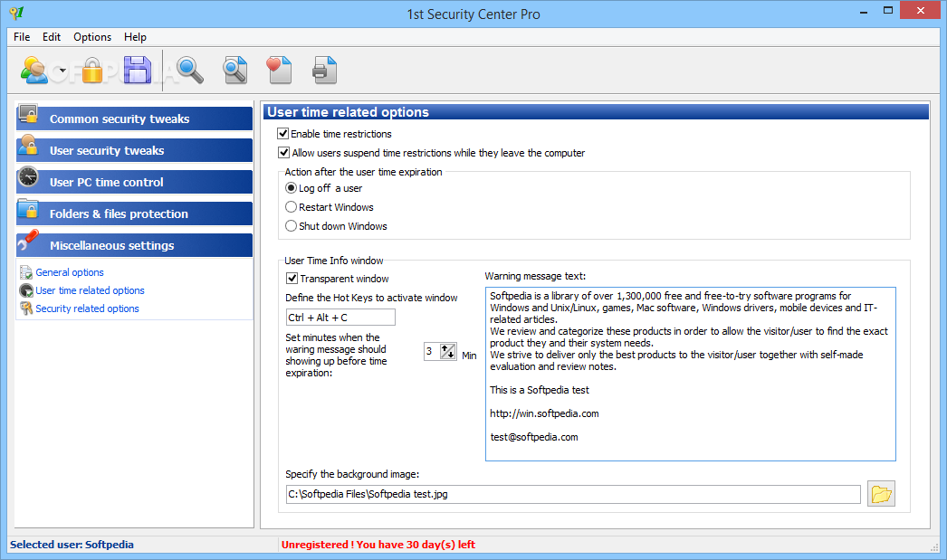The image size is (947, 560).
Task: Click the clock icon for PC time control
Action: point(28,176)
